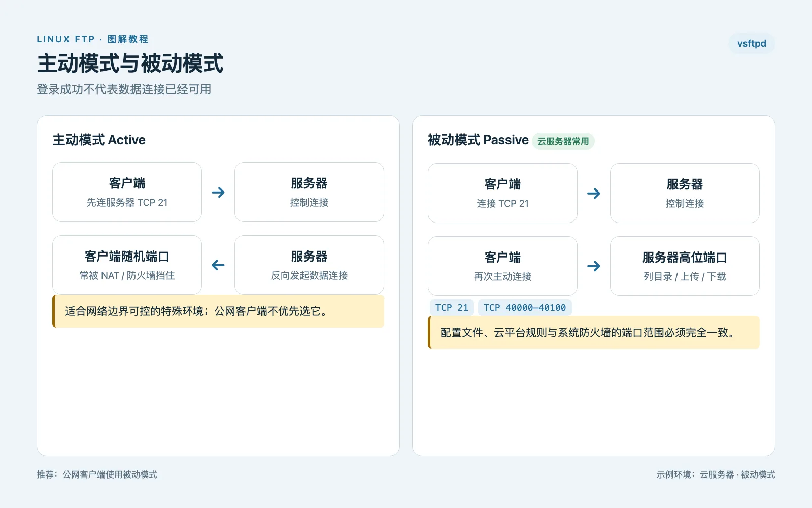Screen dimensions: 812x508
Task: Click the left-pointing arrow toward 客户端随机端口
Action: (x=218, y=265)
